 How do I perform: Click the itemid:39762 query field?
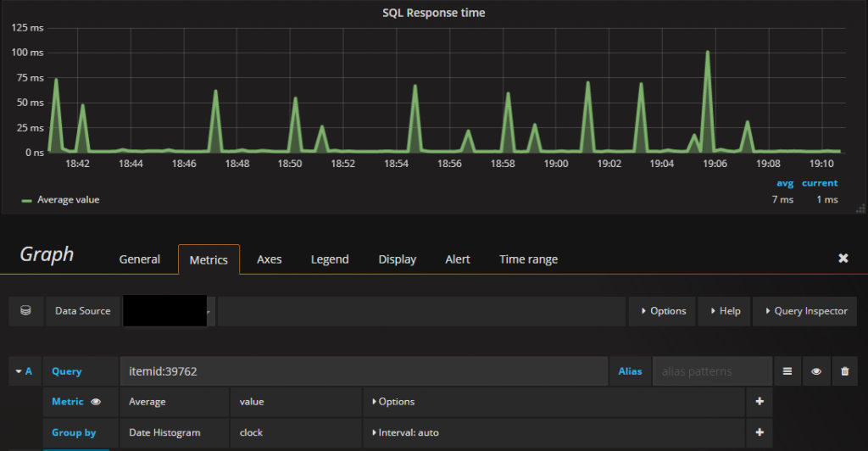coord(364,371)
